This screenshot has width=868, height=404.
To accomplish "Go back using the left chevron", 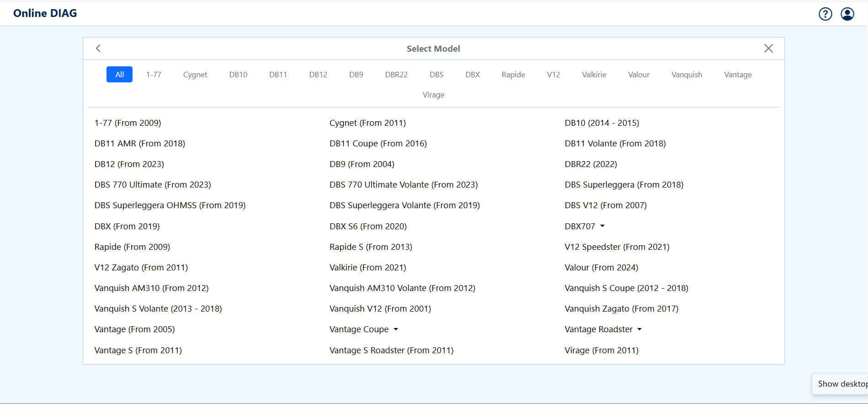I will (x=98, y=48).
